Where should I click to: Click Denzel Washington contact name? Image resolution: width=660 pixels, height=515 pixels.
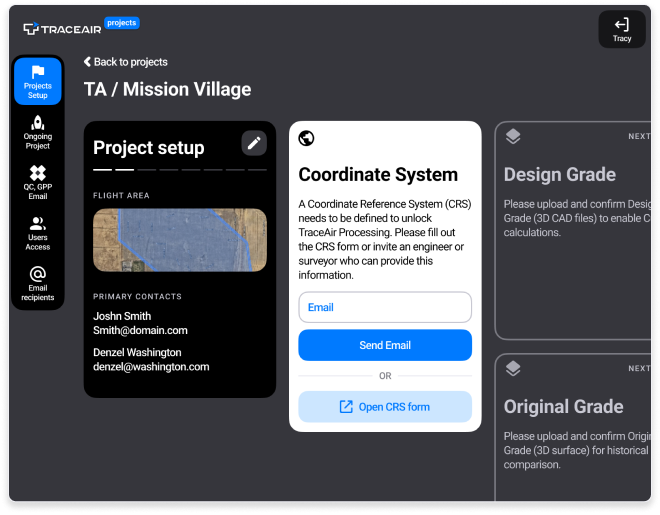coord(137,352)
